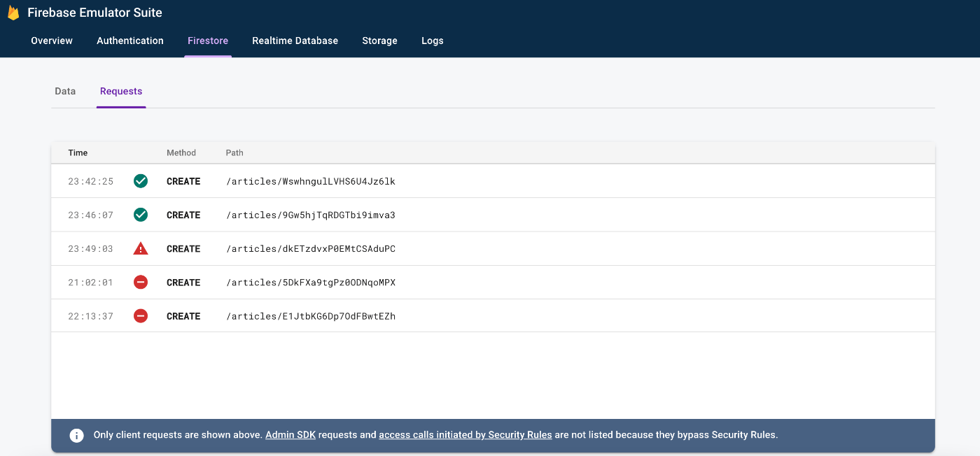Click the Method column header
The height and width of the screenshot is (456, 980).
[181, 152]
